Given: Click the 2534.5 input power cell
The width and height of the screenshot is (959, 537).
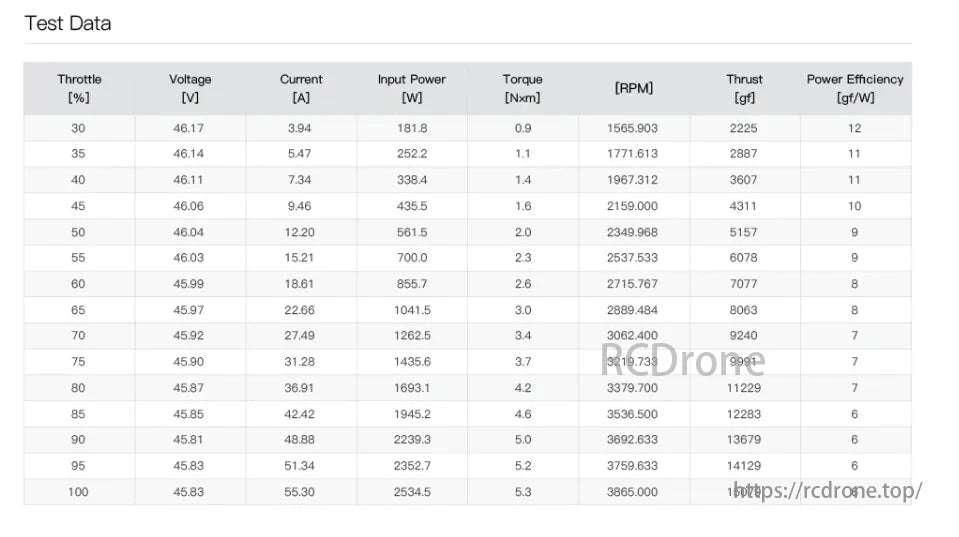Looking at the screenshot, I should [412, 492].
